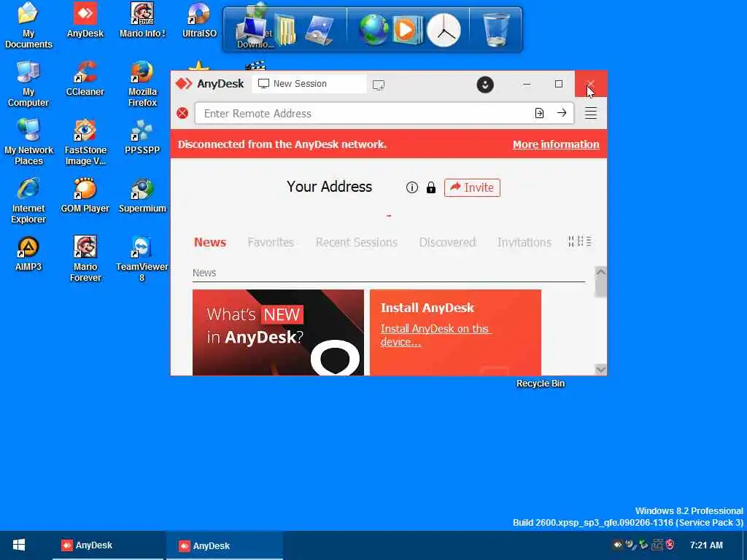The image size is (747, 560).
Task: Click the red security shield tray icon
Action: tap(670, 544)
